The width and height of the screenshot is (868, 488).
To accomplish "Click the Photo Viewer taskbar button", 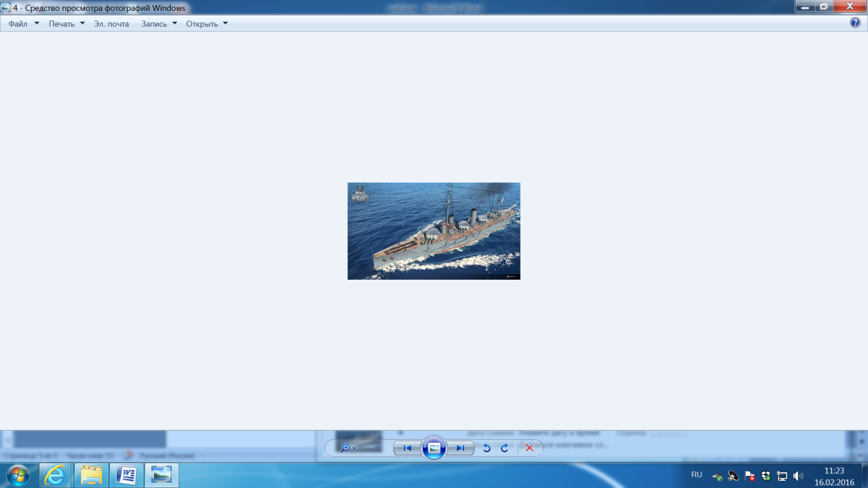I will [x=162, y=475].
